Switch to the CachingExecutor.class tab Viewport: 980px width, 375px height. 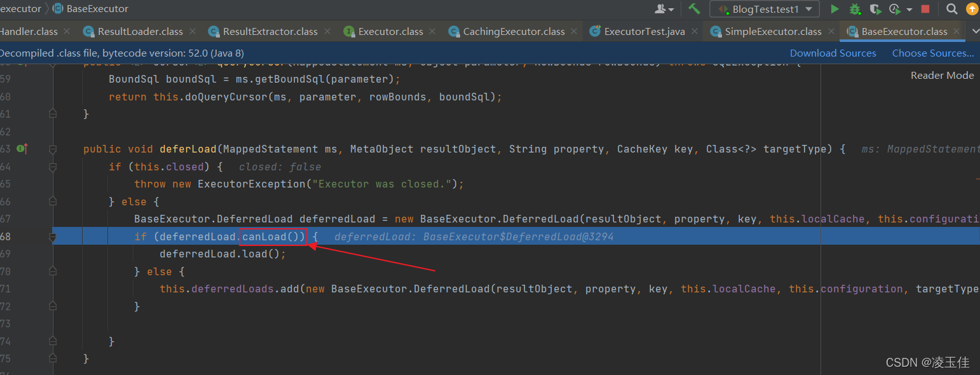(x=513, y=31)
